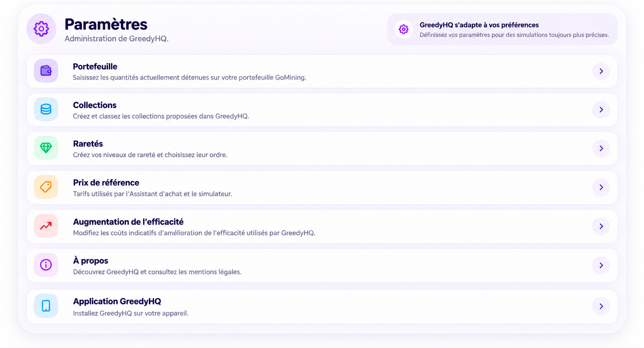Click the Raretés diamond icon

pyautogui.click(x=46, y=148)
